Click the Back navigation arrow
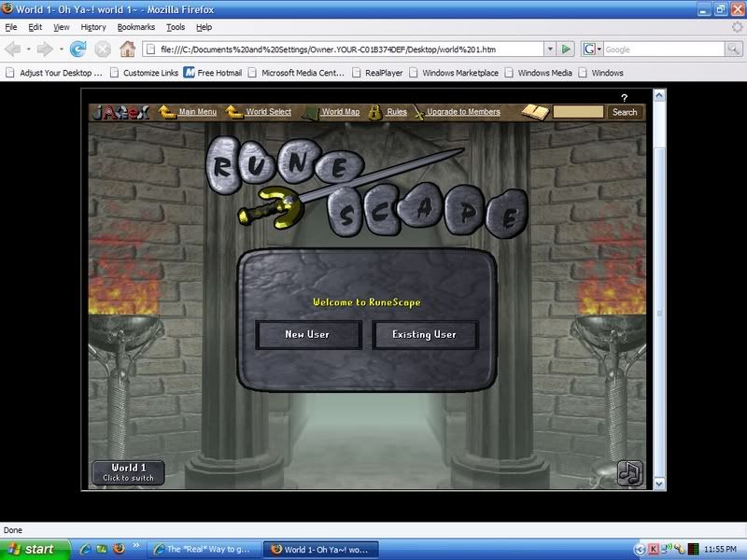This screenshot has width=747, height=560. point(14,49)
